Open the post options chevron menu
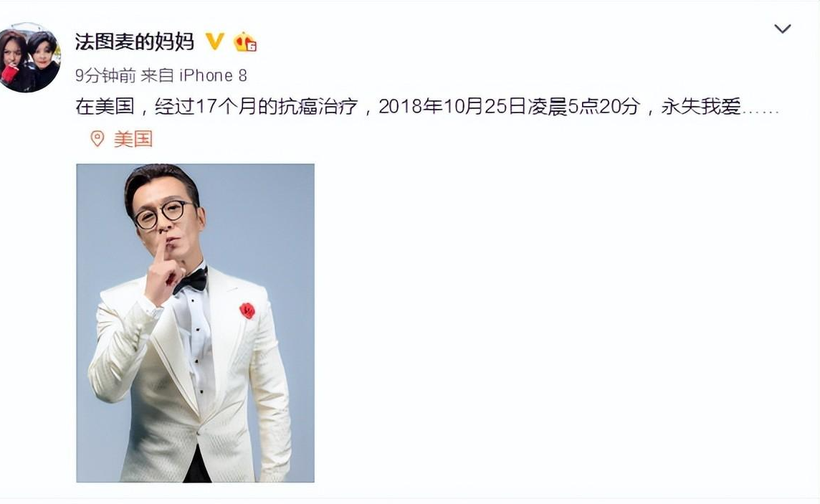 (782, 29)
